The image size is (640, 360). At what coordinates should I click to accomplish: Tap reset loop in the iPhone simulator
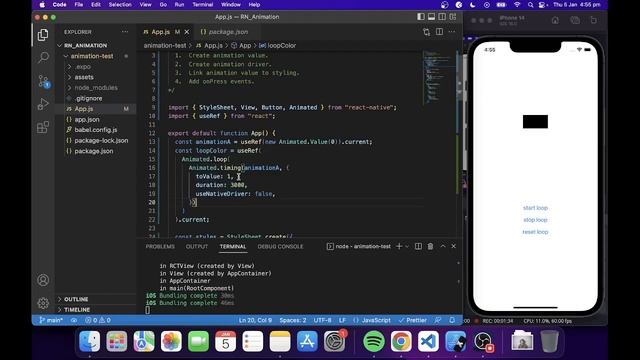(x=535, y=232)
